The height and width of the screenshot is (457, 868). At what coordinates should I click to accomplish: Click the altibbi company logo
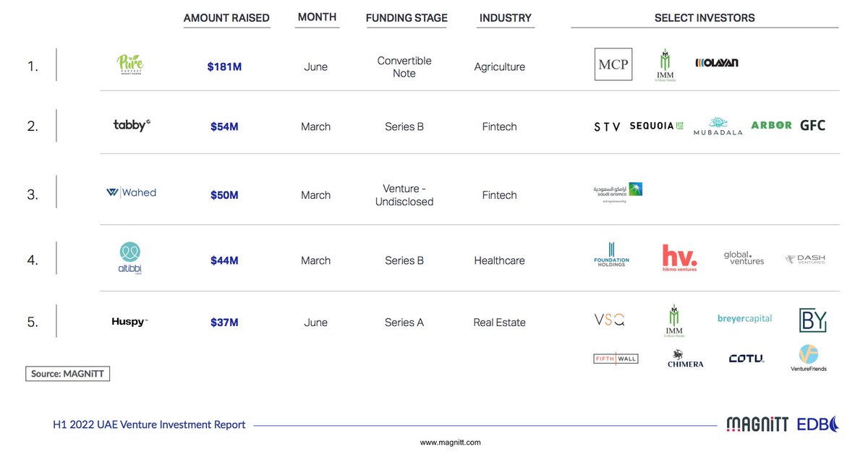click(x=131, y=259)
